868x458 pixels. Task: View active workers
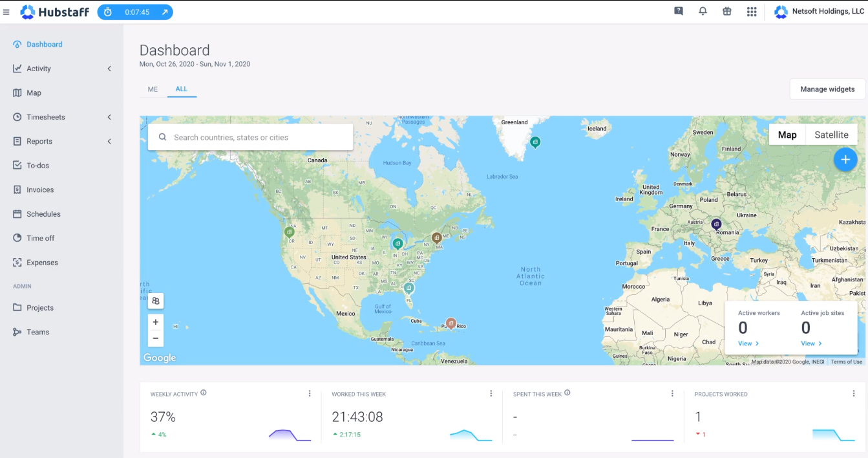[x=748, y=343]
